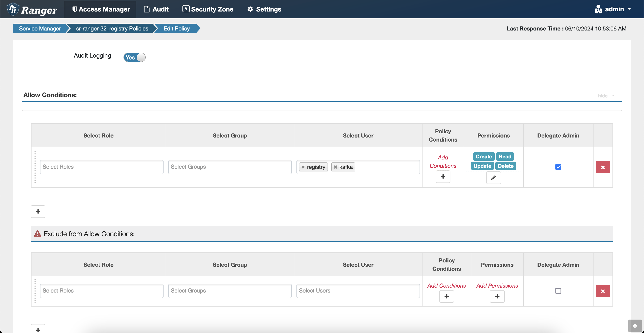Screen dimensions: 644x333
Task: Uncheck Delegate Admin in allow row
Action: (x=558, y=167)
